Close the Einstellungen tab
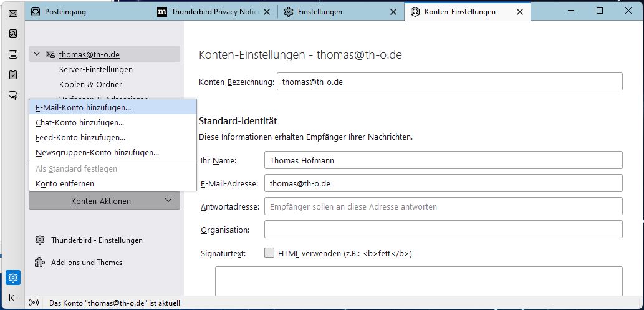The height and width of the screenshot is (310, 644). [393, 12]
